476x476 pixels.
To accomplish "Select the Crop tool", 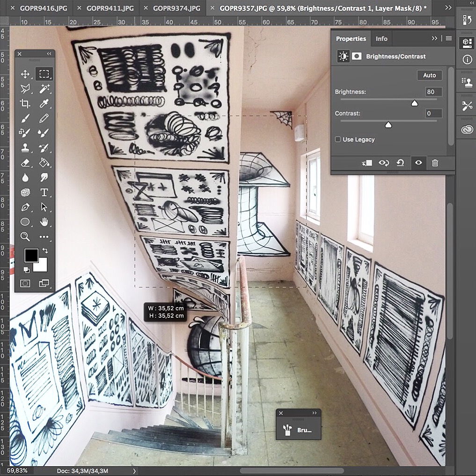I will (25, 104).
